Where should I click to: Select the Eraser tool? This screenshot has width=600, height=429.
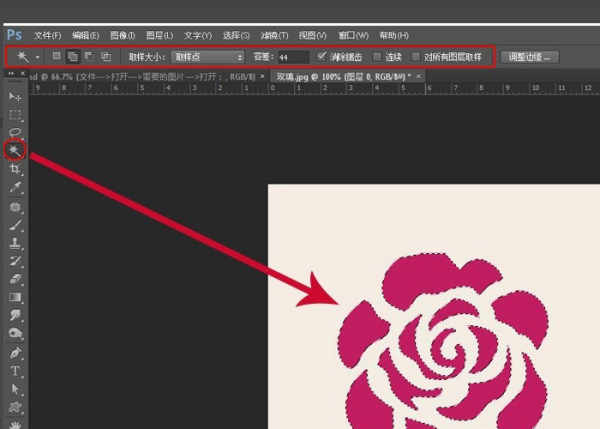pos(15,279)
